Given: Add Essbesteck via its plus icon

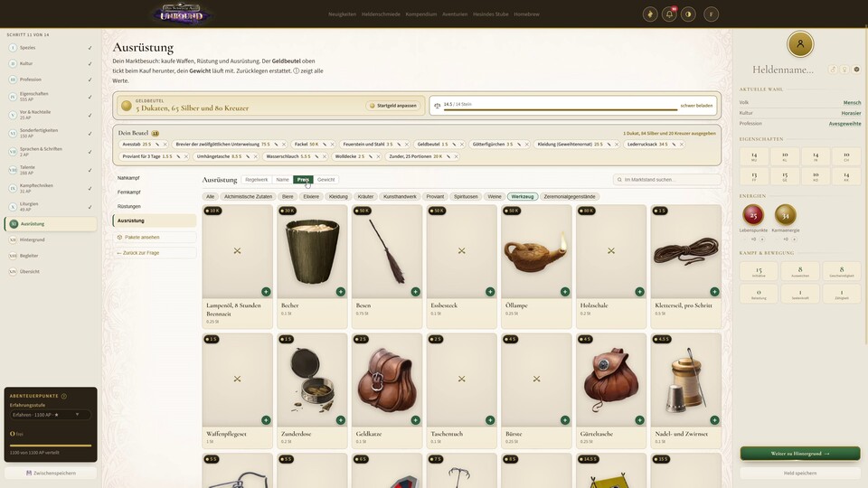Looking at the screenshot, I should (x=490, y=292).
